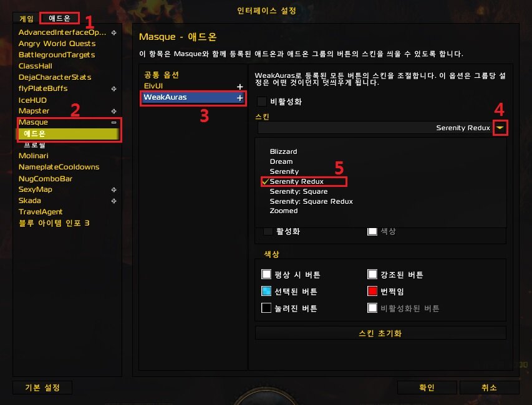Image resolution: width=532 pixels, height=405 pixels.
Task: Collapse Masque with the minus icon
Action: click(x=114, y=122)
